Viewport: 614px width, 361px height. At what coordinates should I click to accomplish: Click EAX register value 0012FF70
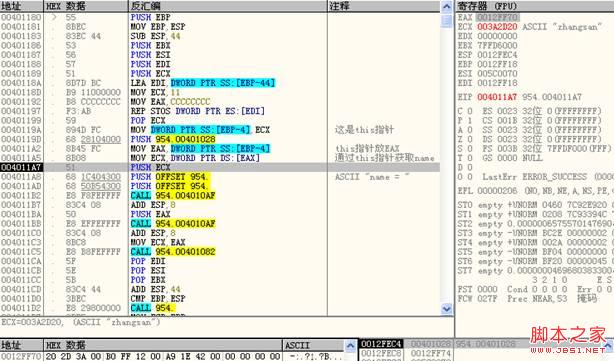(x=497, y=17)
